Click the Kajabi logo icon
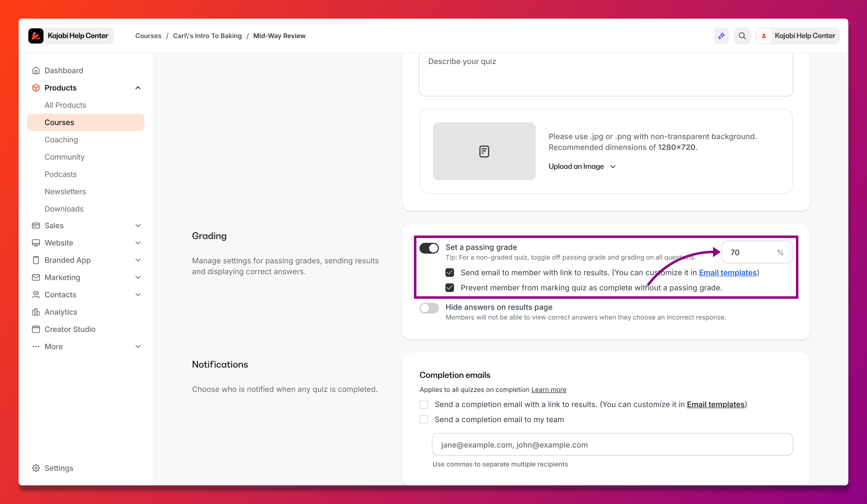 click(x=36, y=36)
